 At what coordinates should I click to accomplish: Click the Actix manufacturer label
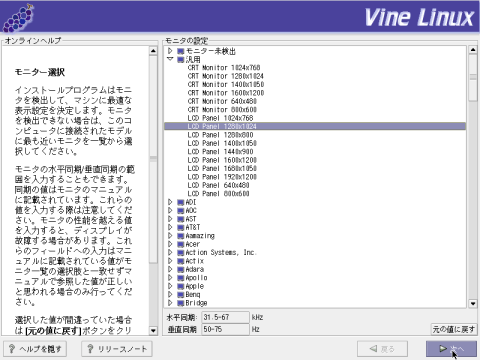pos(195,261)
